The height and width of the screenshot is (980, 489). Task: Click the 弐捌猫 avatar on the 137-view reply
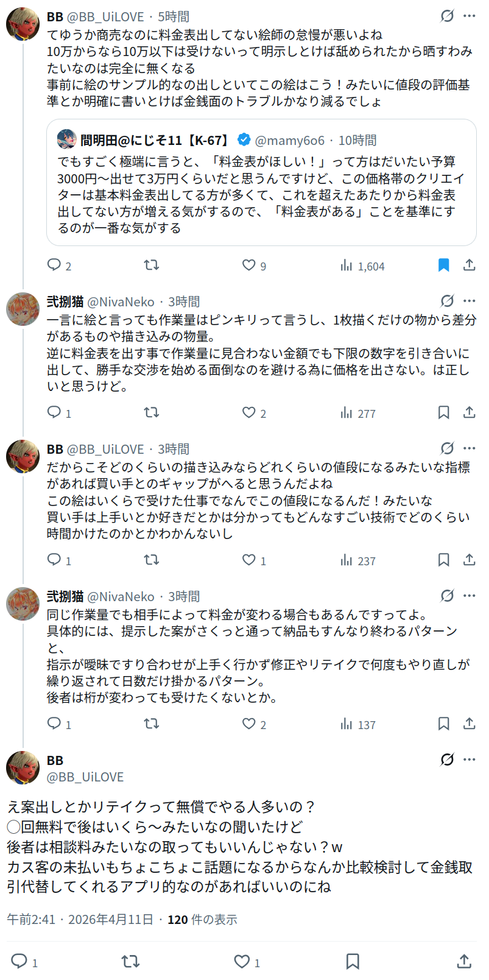click(x=23, y=604)
